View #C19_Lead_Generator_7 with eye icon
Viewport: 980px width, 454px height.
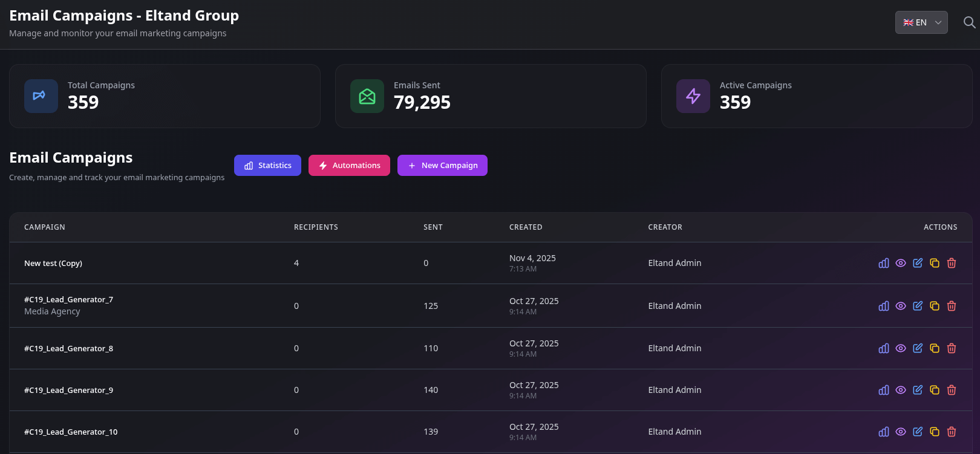point(901,306)
